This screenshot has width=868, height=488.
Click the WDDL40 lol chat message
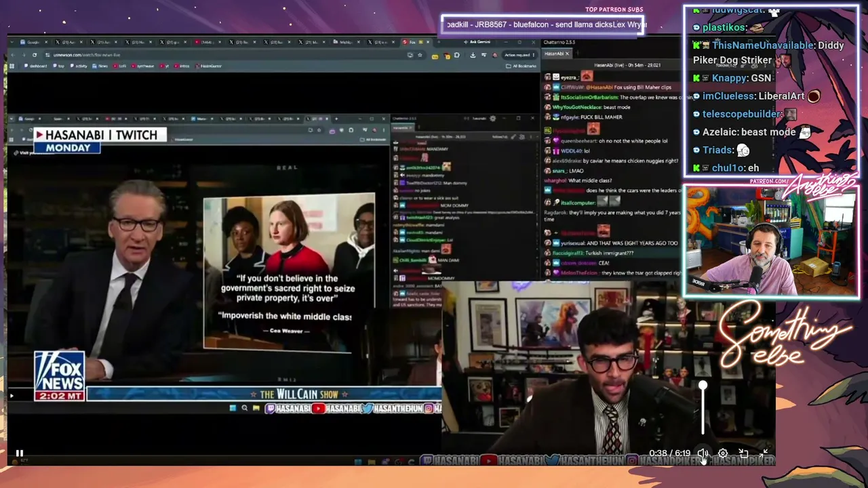click(566, 151)
